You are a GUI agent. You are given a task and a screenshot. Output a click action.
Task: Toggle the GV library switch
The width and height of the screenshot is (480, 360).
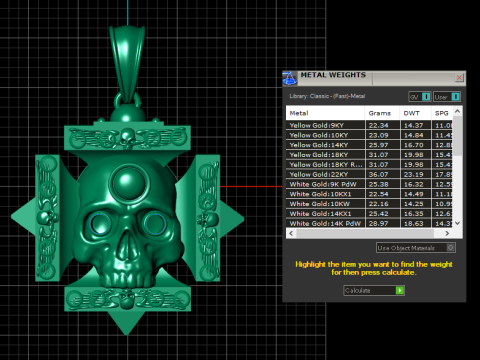(420, 97)
